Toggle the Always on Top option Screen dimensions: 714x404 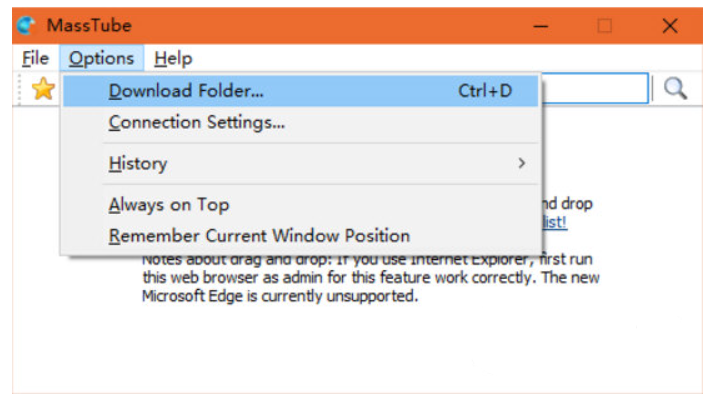[169, 205]
